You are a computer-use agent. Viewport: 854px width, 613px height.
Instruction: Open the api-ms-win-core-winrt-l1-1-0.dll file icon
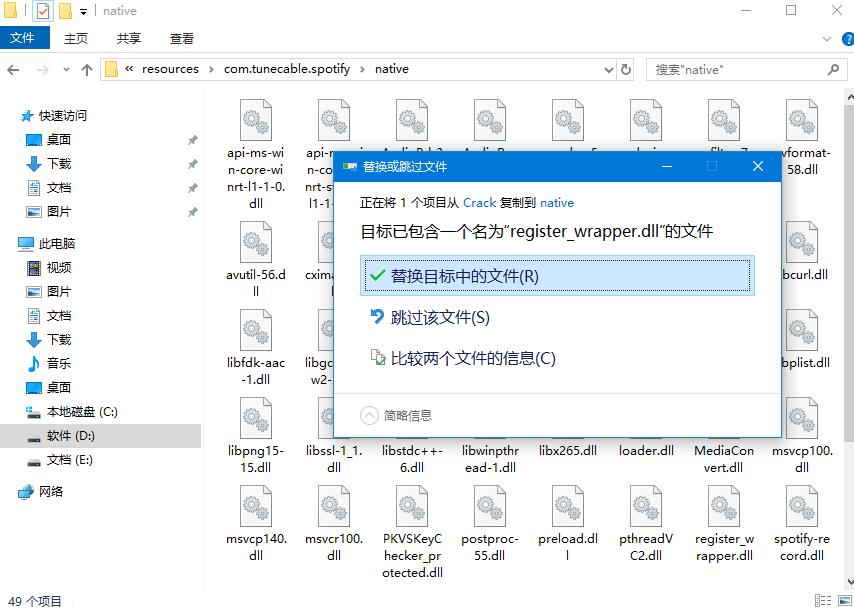point(256,120)
